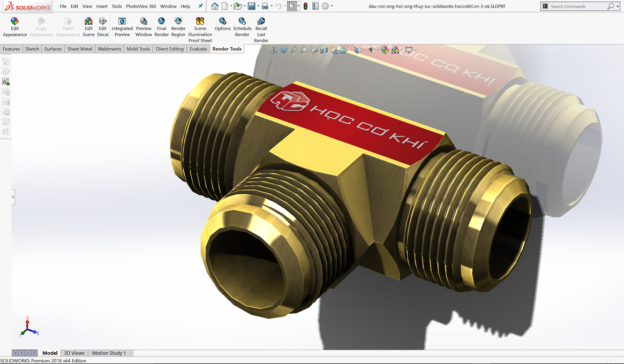Switch to the Weldments tab

(x=109, y=49)
